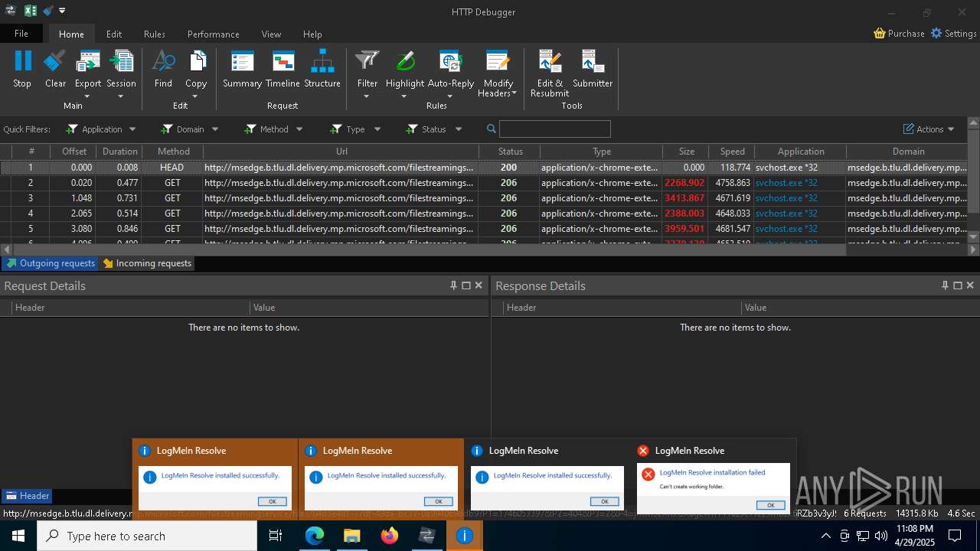
Task: Switch to the Performance ribbon tab
Action: (214, 34)
